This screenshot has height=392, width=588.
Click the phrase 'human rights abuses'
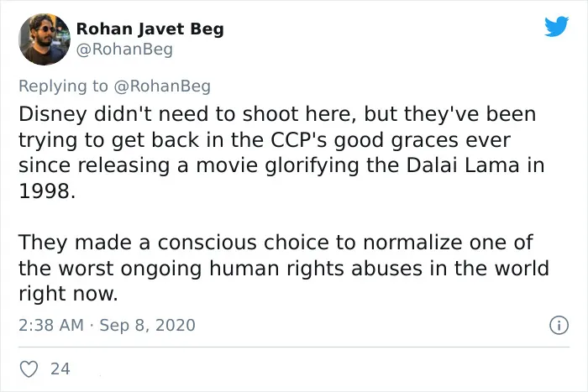(x=315, y=269)
